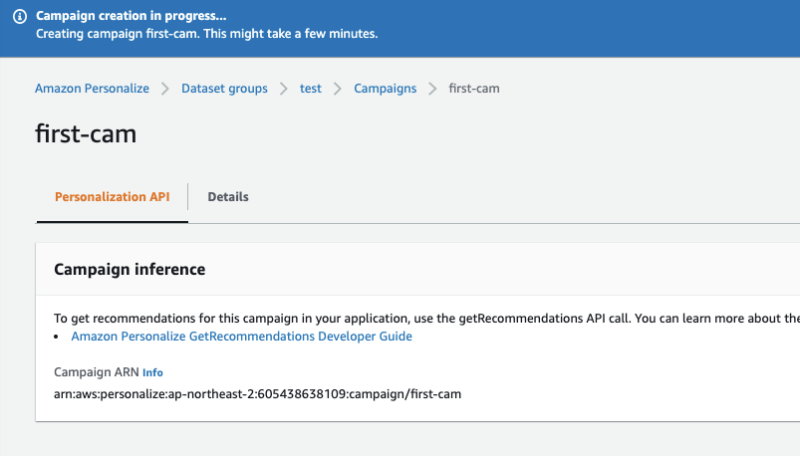Viewport: 800px width, 456px height.
Task: Click the Info link beside Campaign ARN
Action: [152, 373]
